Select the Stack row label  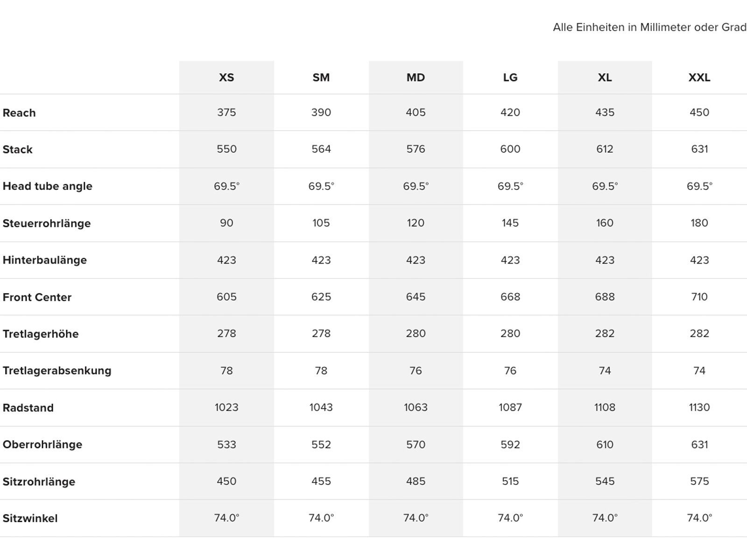[x=18, y=150]
